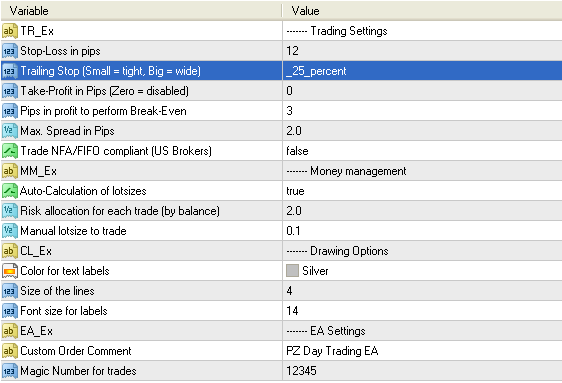Open the _25_percent Trailing Stop value dropdown
This screenshot has height=383, width=562.
click(422, 71)
